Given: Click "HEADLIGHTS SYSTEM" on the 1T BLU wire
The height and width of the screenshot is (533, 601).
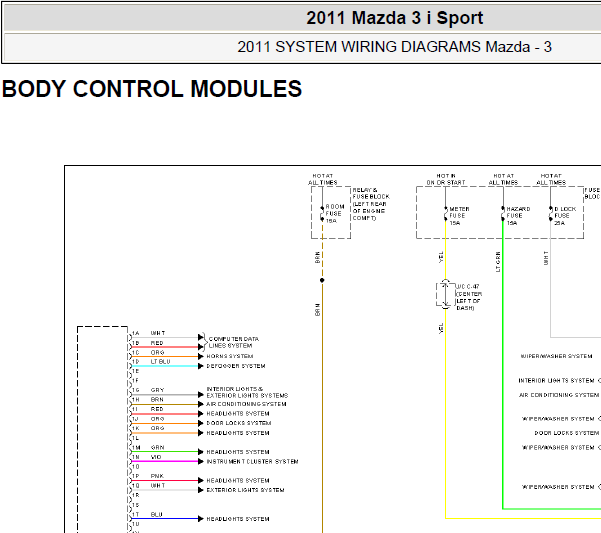Looking at the screenshot, I should click(238, 519).
